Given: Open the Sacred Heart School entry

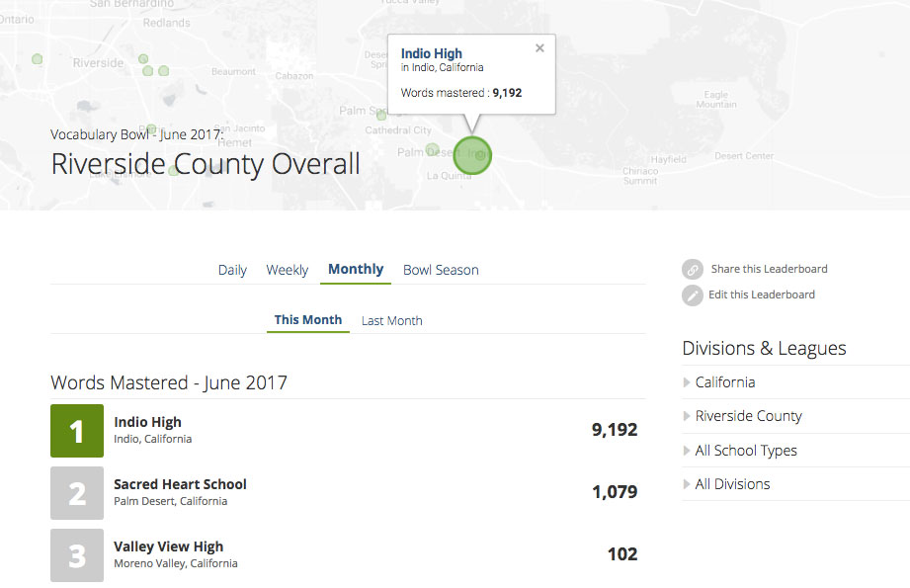Looking at the screenshot, I should coord(180,484).
